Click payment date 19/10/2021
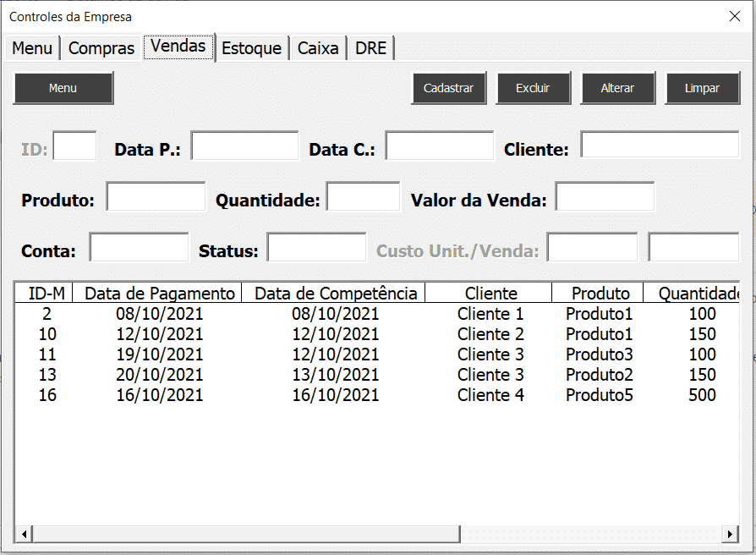Image resolution: width=756 pixels, height=555 pixels. [160, 354]
